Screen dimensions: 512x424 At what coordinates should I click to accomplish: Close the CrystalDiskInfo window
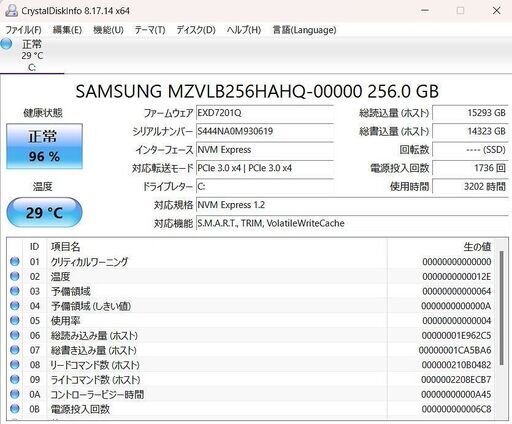496,11
